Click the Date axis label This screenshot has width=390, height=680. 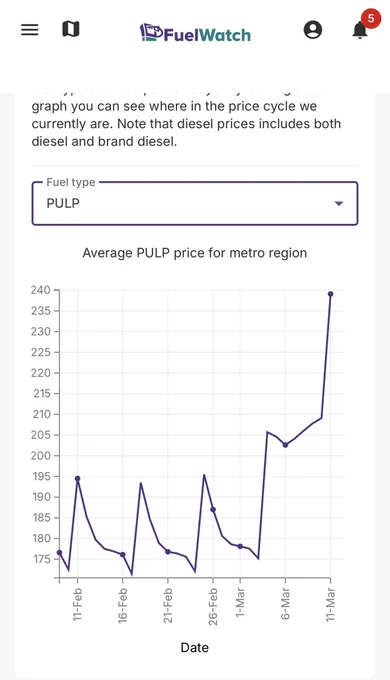pyautogui.click(x=195, y=647)
